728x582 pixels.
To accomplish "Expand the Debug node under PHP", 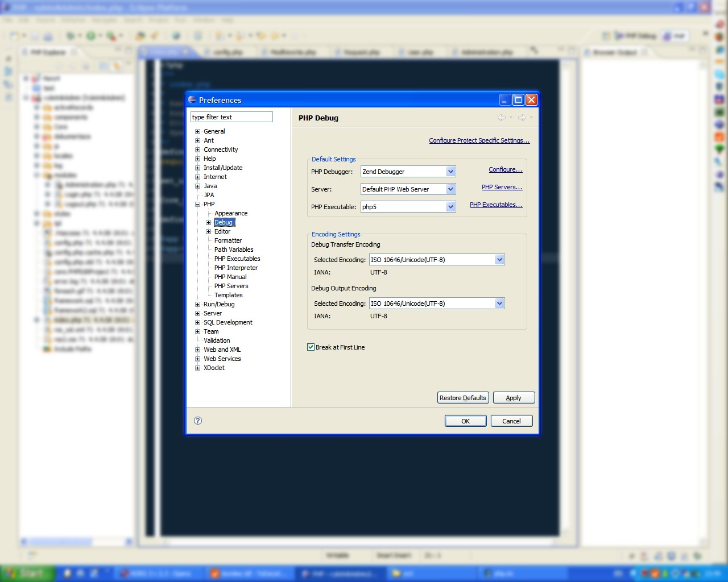I will (x=208, y=222).
